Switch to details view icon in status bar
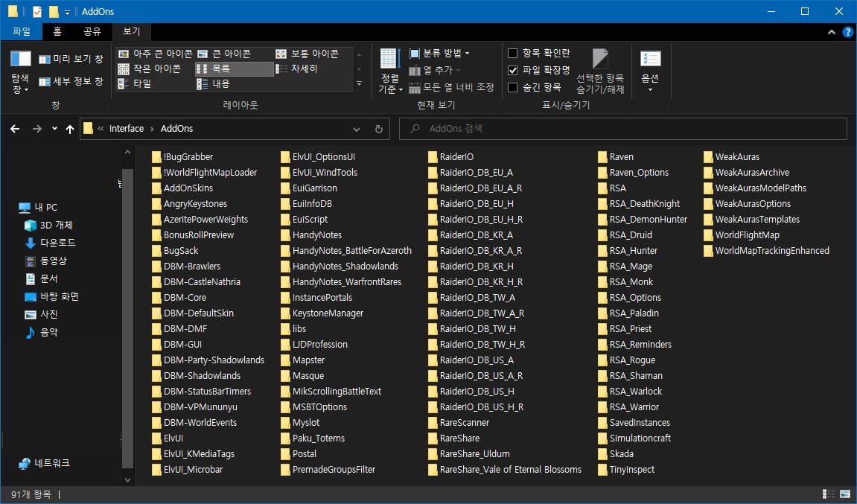The width and height of the screenshot is (857, 504). pyautogui.click(x=829, y=494)
